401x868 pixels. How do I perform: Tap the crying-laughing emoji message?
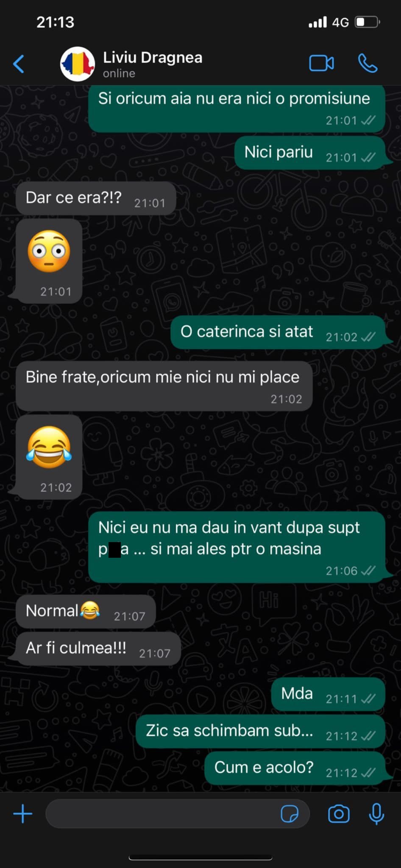49,457
